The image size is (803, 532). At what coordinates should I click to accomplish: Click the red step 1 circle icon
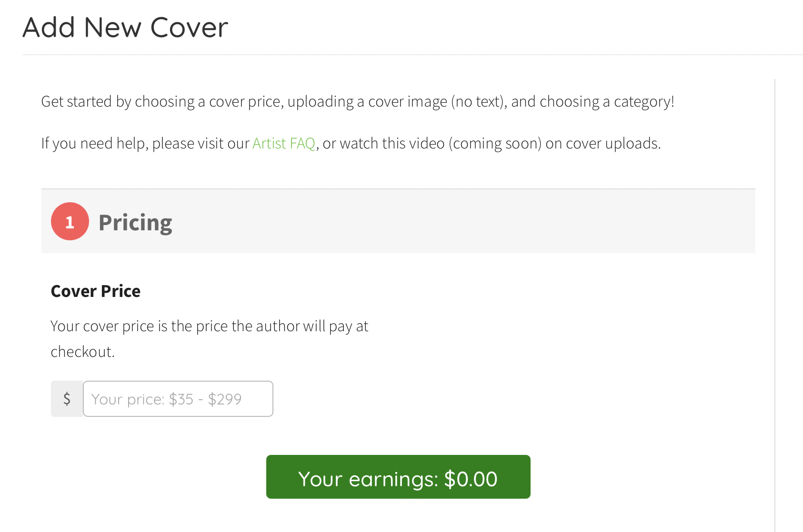click(x=70, y=221)
